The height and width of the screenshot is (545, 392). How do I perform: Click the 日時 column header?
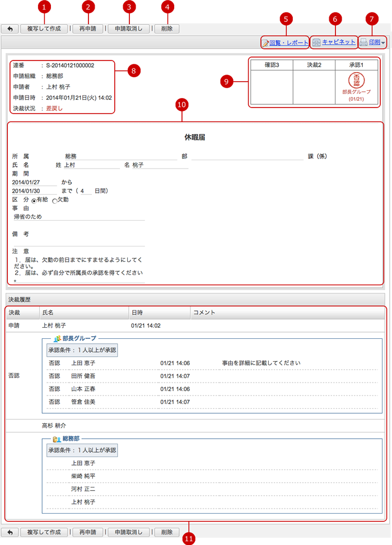click(160, 313)
